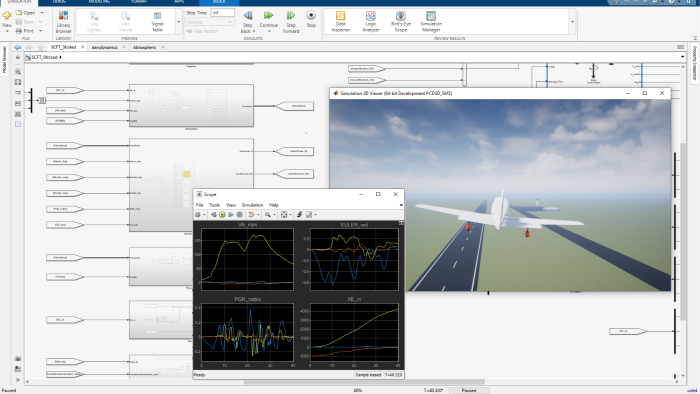Switch to the Modeling ribbon tab

click(x=99, y=2)
